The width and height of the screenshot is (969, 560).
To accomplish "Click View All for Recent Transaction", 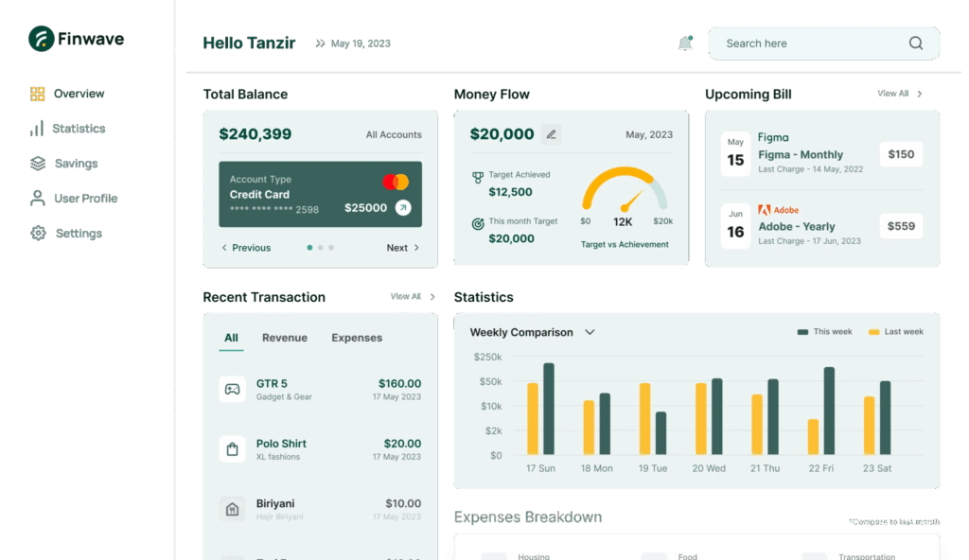I will pos(413,297).
